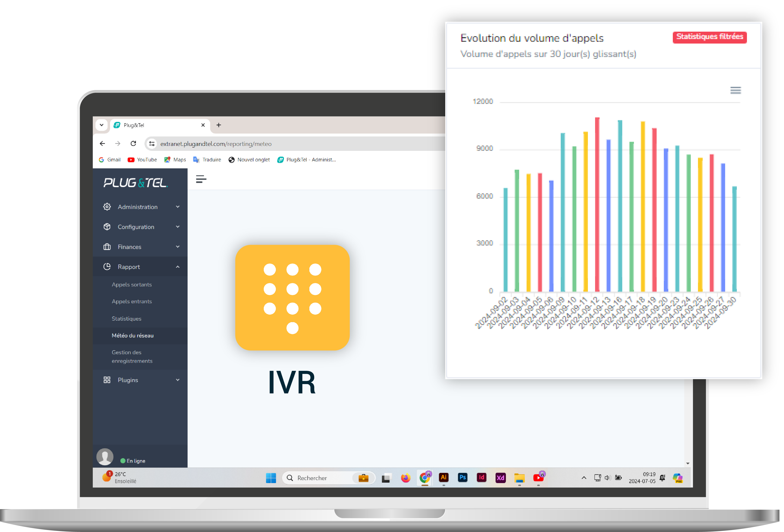This screenshot has height=532, width=784.
Task: Open the notification bell icon
Action: [662, 478]
